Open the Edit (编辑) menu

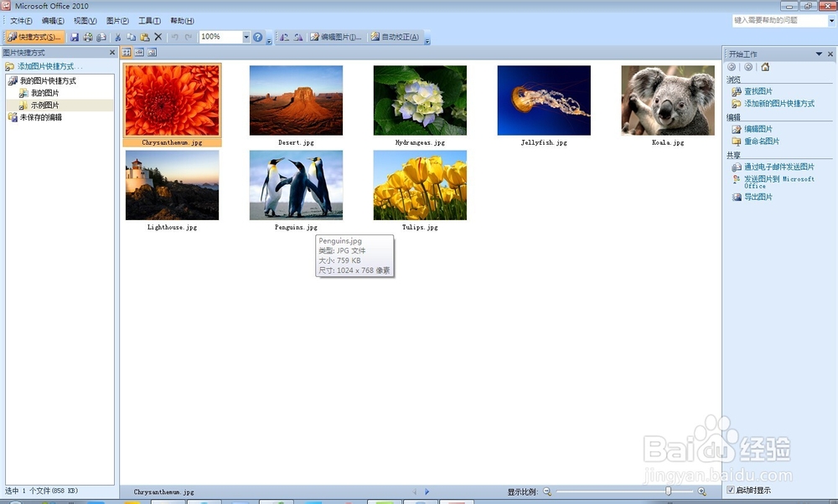pos(53,21)
